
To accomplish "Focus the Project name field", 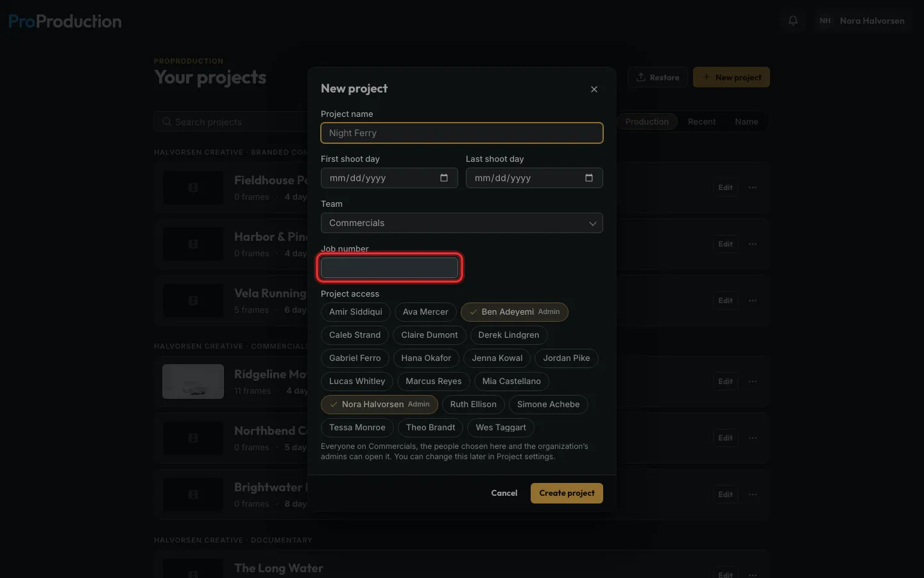I will pos(462,133).
